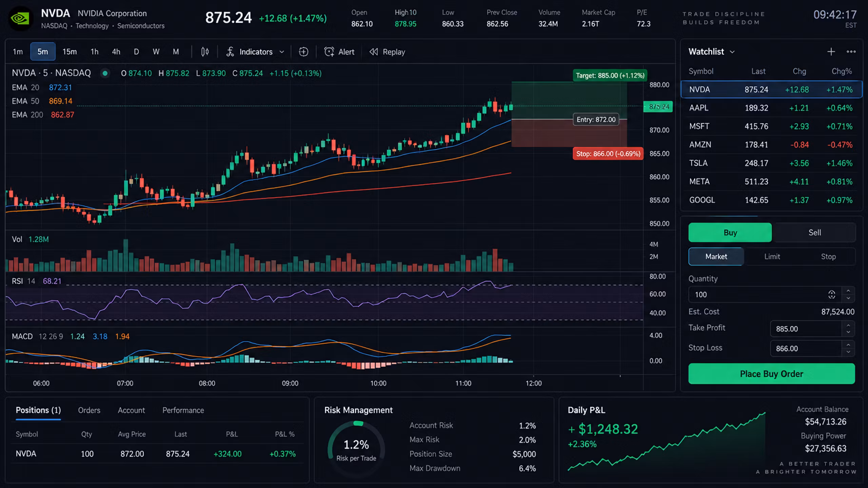Switch to the Orders tab
Viewport: 868px width, 488px height.
coord(89,410)
